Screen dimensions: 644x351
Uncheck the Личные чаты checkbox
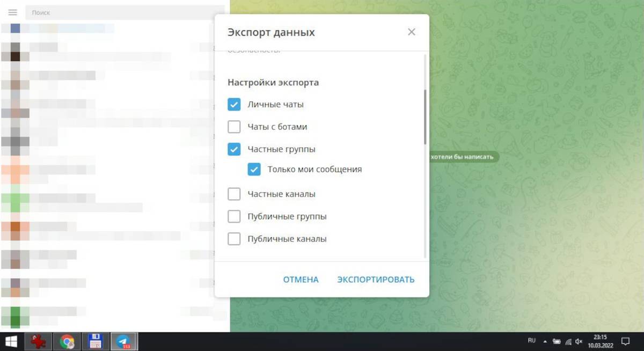(x=234, y=104)
